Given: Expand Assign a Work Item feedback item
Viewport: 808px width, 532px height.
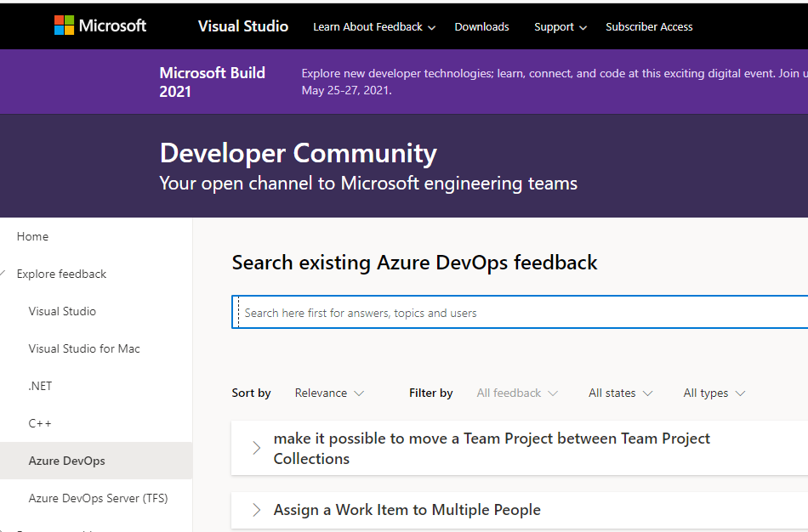Looking at the screenshot, I should click(x=256, y=510).
